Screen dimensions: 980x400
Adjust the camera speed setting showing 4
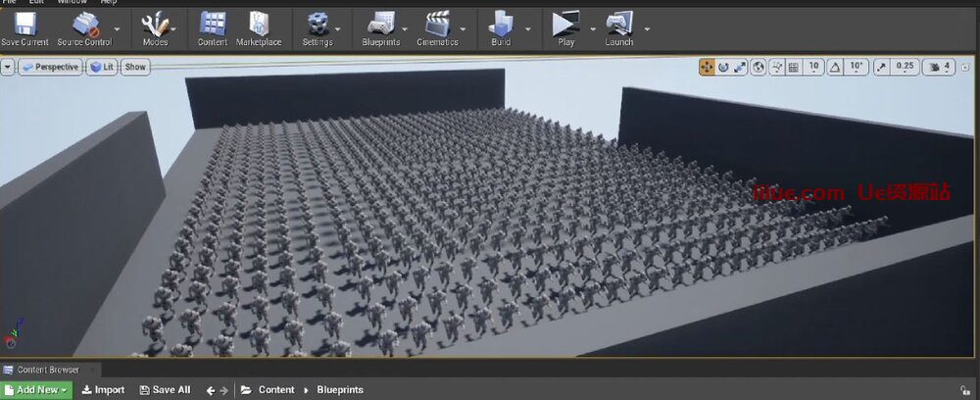click(x=942, y=67)
